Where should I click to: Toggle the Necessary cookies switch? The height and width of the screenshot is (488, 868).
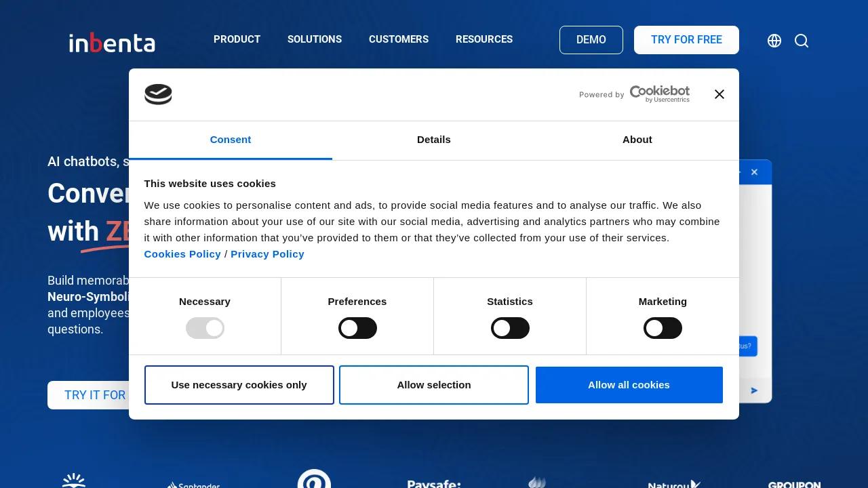coord(205,328)
